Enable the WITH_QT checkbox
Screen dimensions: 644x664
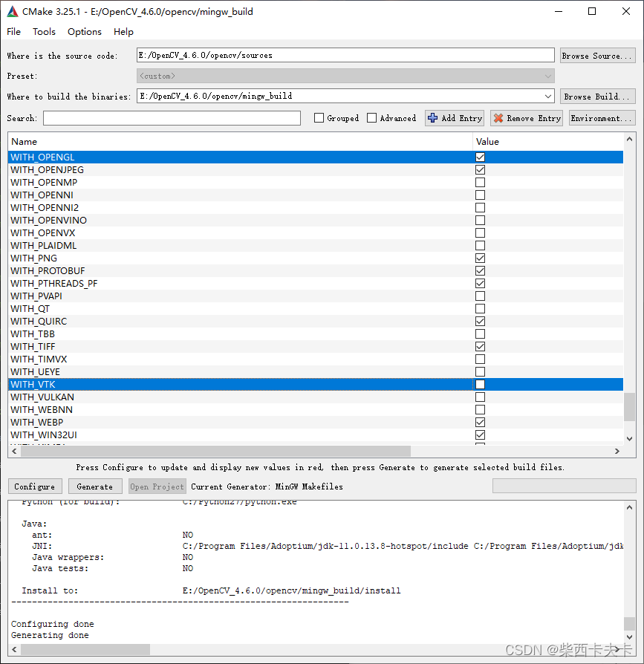coord(480,309)
